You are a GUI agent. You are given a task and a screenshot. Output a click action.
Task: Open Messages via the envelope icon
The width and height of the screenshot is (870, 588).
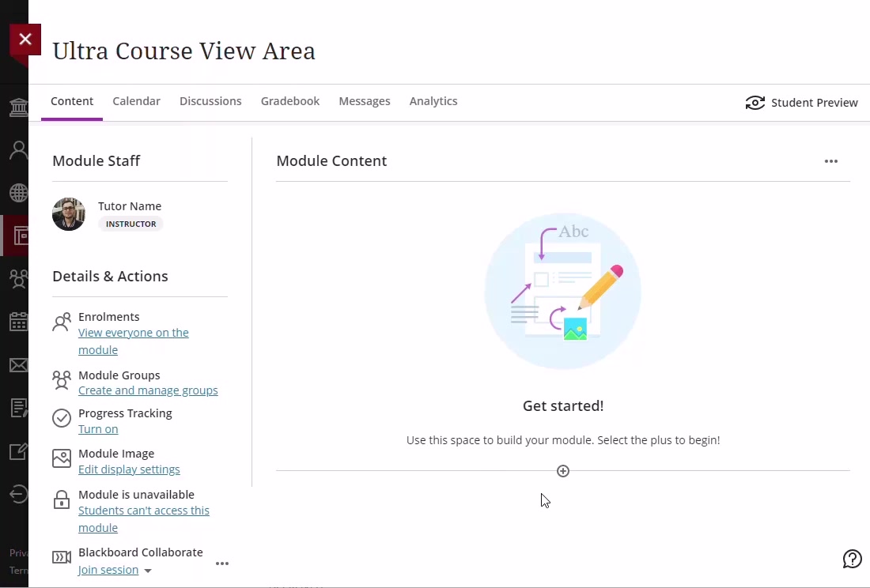17,365
